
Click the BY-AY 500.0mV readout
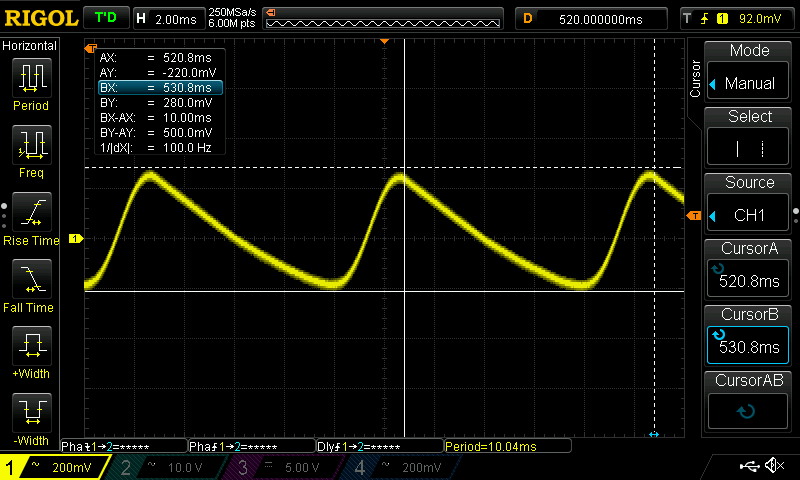[156, 133]
